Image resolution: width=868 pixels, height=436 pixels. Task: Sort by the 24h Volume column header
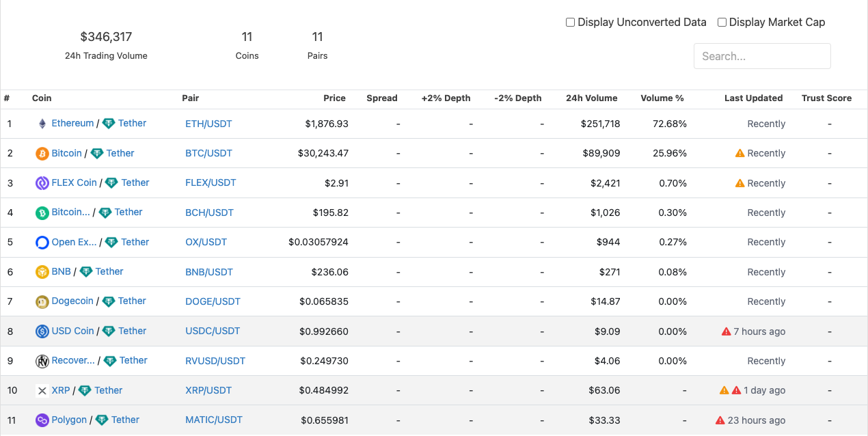click(x=591, y=98)
